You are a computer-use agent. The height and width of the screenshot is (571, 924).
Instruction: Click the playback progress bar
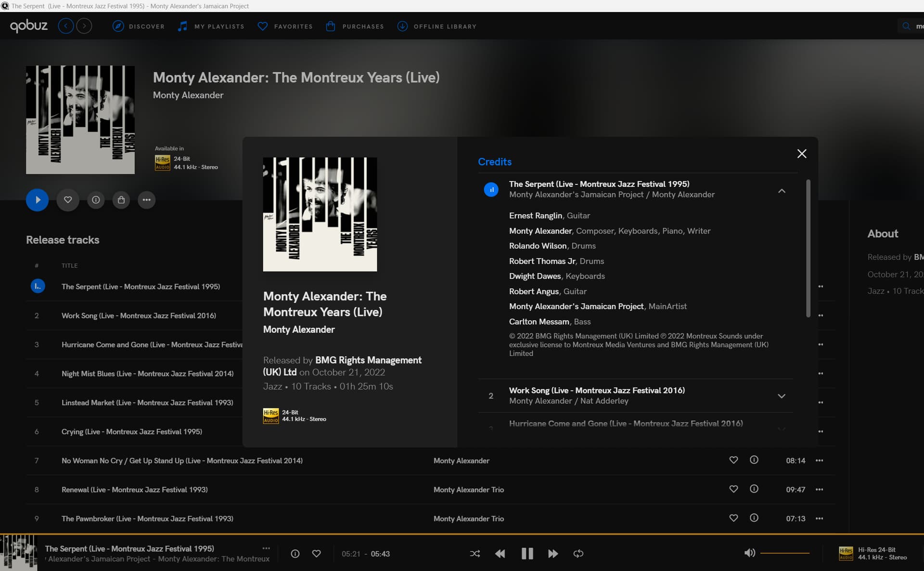click(462, 534)
